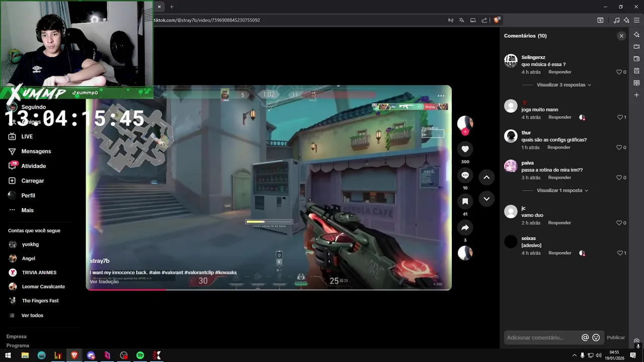The image size is (644, 362).
Task: Open Leomar Cavalcante followed account
Action: pyautogui.click(x=43, y=287)
